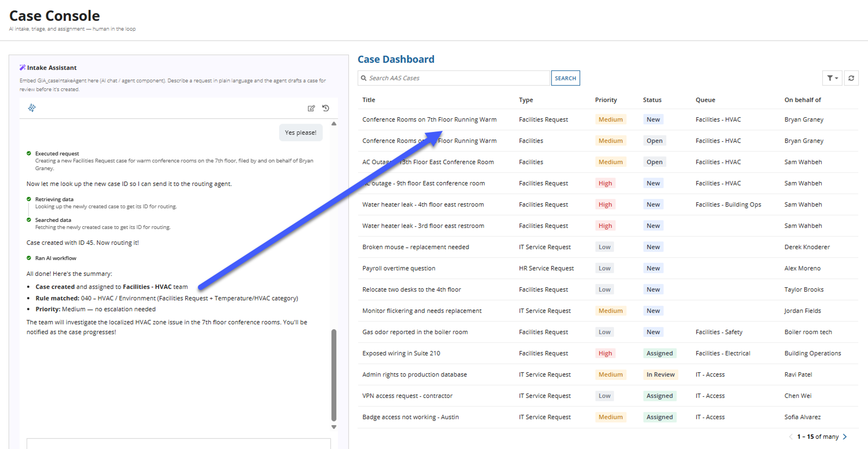Open Relocate two desks to 4th floor
868x449 pixels.
pyautogui.click(x=411, y=289)
